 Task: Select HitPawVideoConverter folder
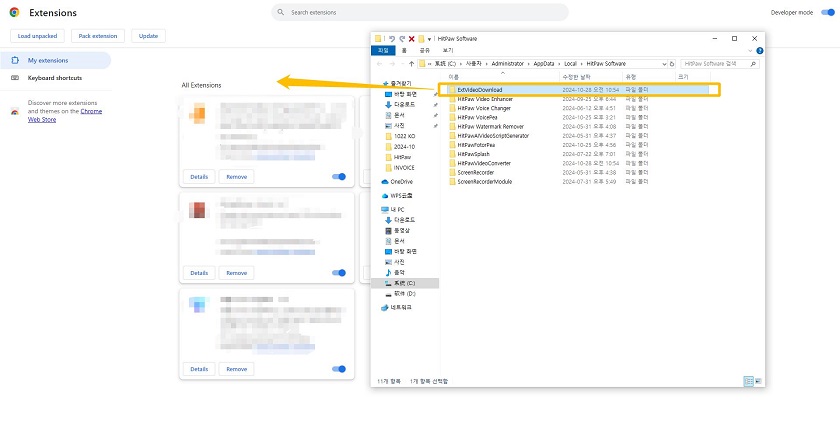(484, 163)
